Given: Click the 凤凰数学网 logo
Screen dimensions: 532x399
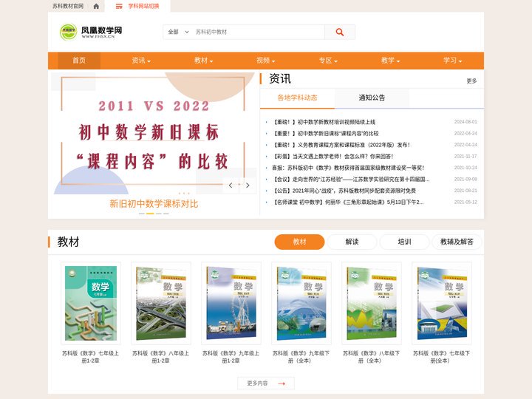Looking at the screenshot, I should [x=91, y=33].
